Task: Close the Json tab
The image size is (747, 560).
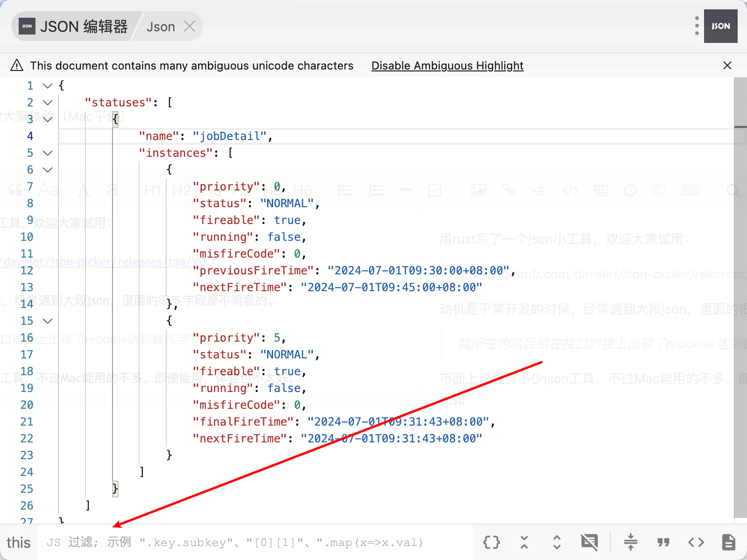Action: (190, 27)
